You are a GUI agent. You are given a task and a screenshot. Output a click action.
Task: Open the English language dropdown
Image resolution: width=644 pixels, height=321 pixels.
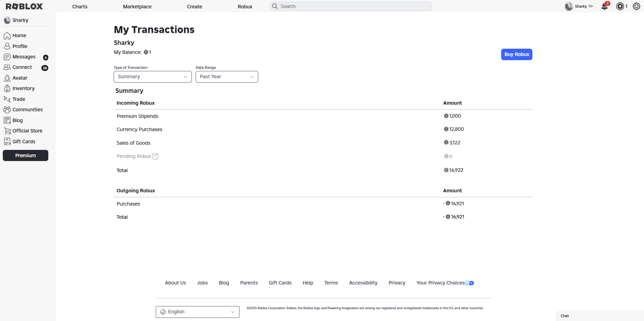(x=197, y=312)
